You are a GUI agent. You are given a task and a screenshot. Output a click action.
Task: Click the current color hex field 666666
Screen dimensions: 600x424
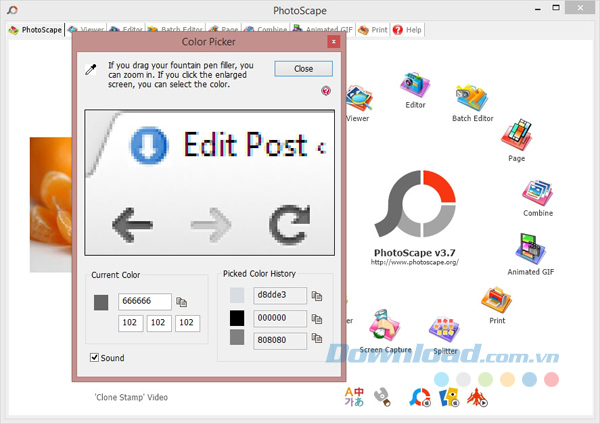pyautogui.click(x=145, y=302)
